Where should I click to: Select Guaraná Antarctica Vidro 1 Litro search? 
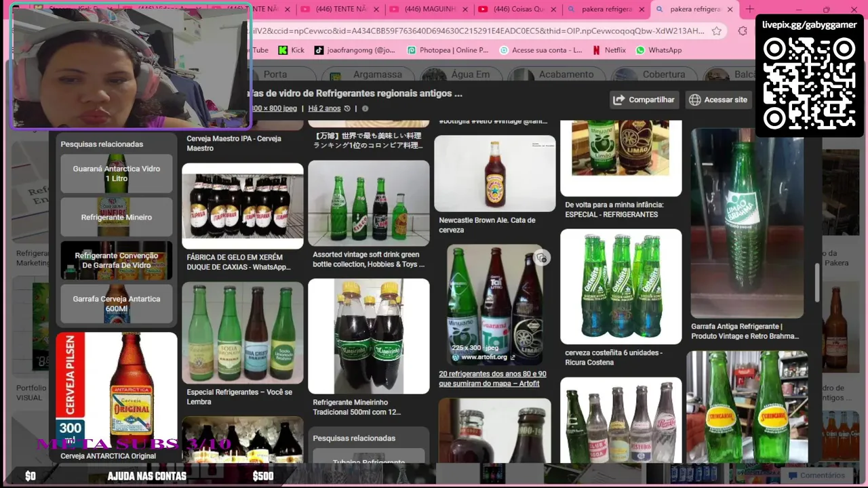point(117,174)
